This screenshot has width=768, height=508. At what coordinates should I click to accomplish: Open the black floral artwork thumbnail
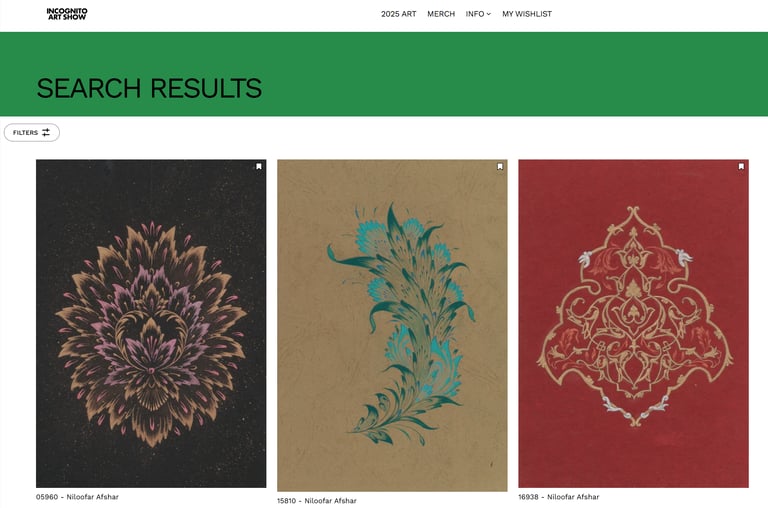pos(151,323)
